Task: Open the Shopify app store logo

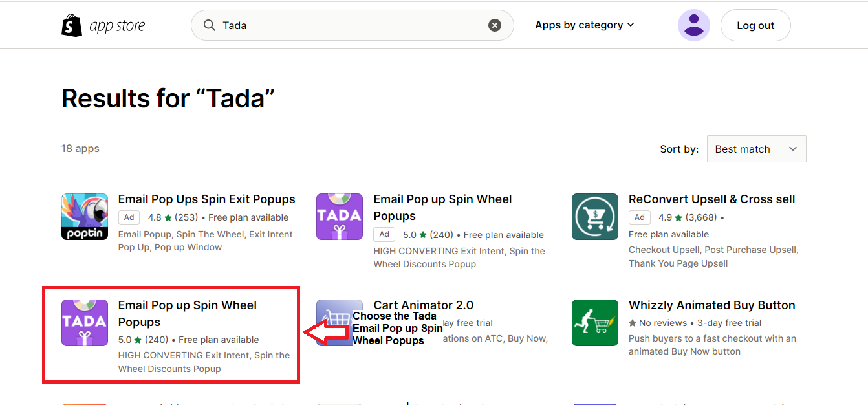Action: 103,25
